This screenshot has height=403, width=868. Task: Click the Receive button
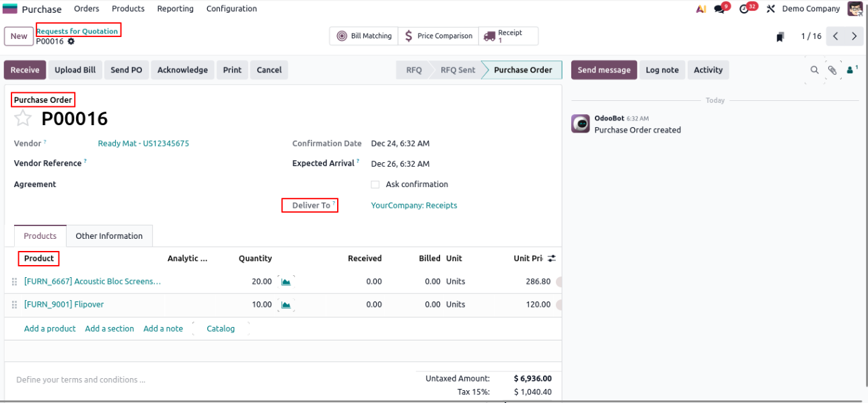click(x=25, y=70)
